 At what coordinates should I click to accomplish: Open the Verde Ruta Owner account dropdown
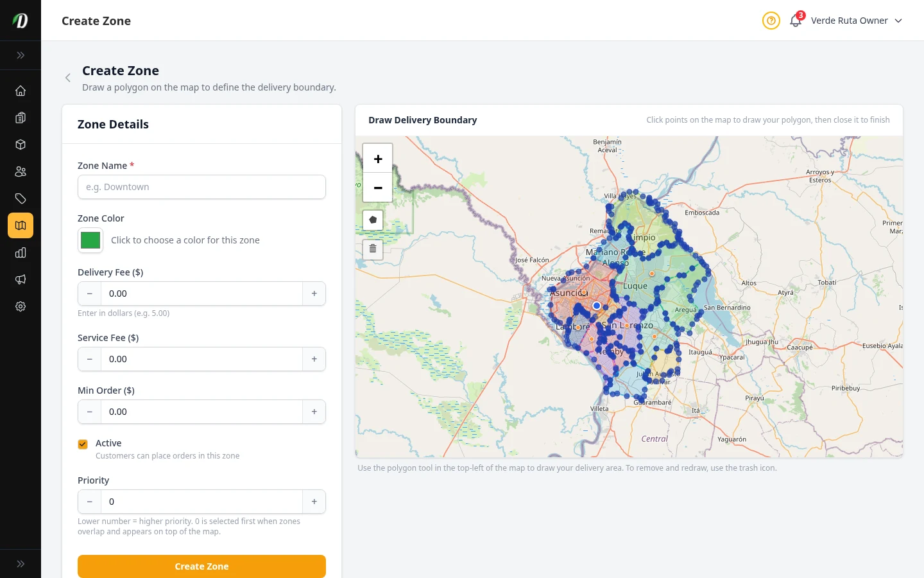point(856,21)
